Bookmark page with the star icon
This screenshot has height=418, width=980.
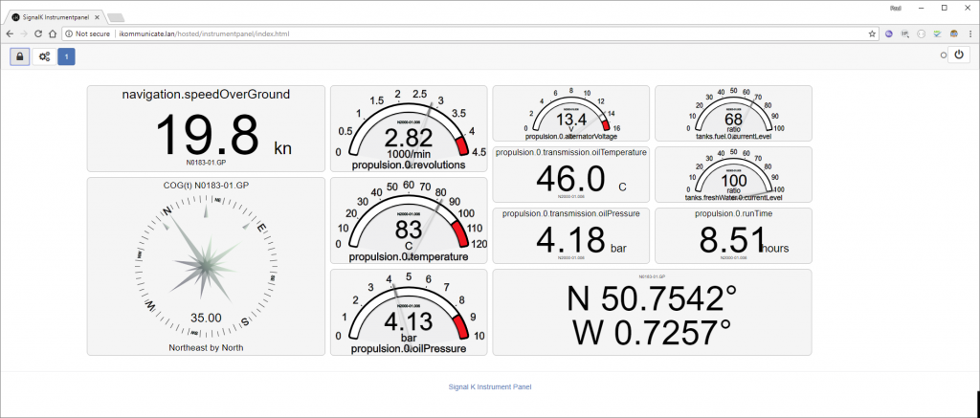(x=872, y=33)
